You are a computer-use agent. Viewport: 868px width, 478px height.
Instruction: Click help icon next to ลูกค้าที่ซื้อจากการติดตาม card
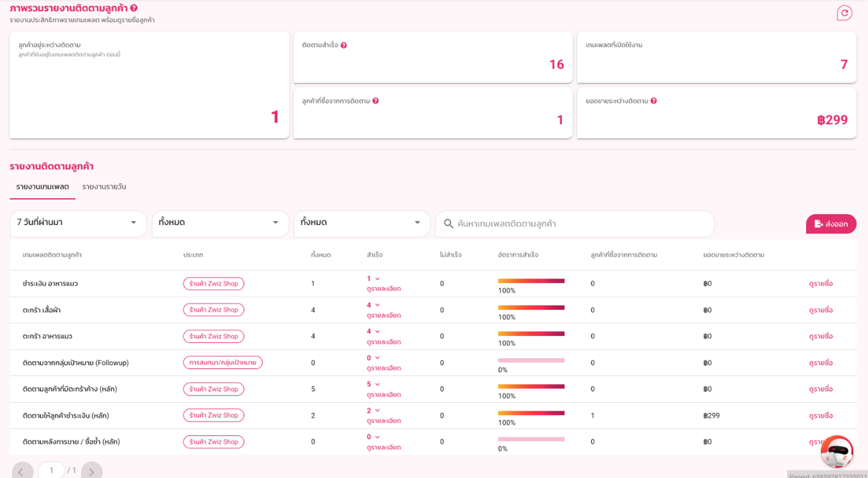click(x=376, y=101)
